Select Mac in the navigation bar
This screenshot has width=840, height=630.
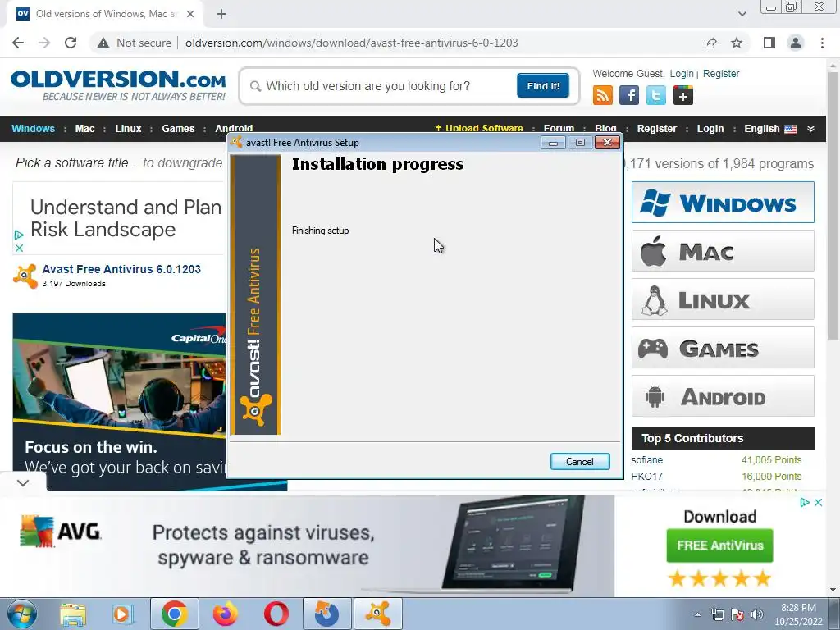[84, 129]
